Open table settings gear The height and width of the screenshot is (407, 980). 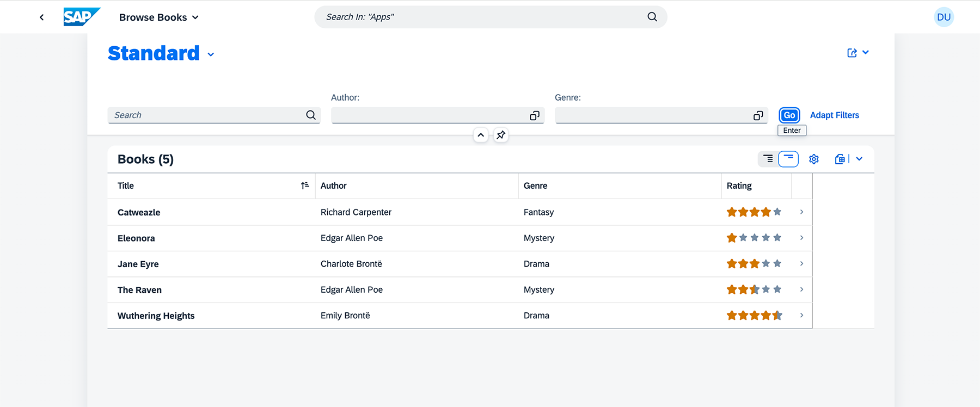pos(814,159)
